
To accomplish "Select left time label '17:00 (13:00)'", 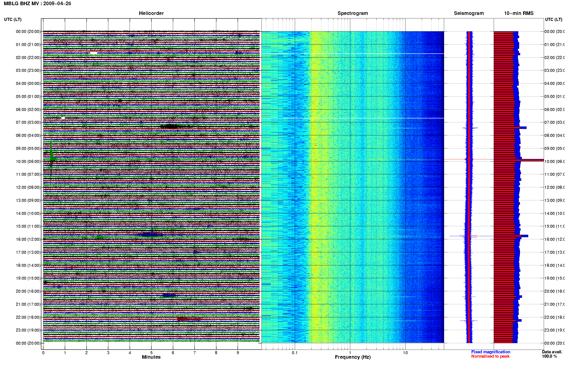I will point(28,252).
